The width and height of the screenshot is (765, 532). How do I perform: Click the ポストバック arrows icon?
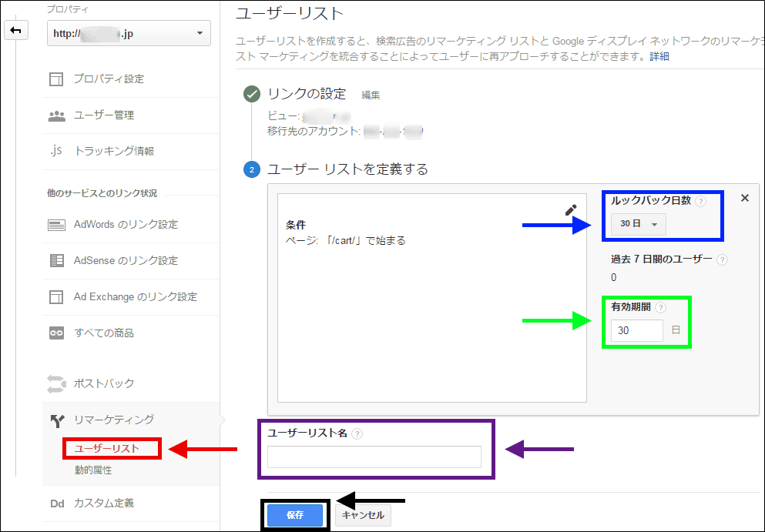(56, 383)
